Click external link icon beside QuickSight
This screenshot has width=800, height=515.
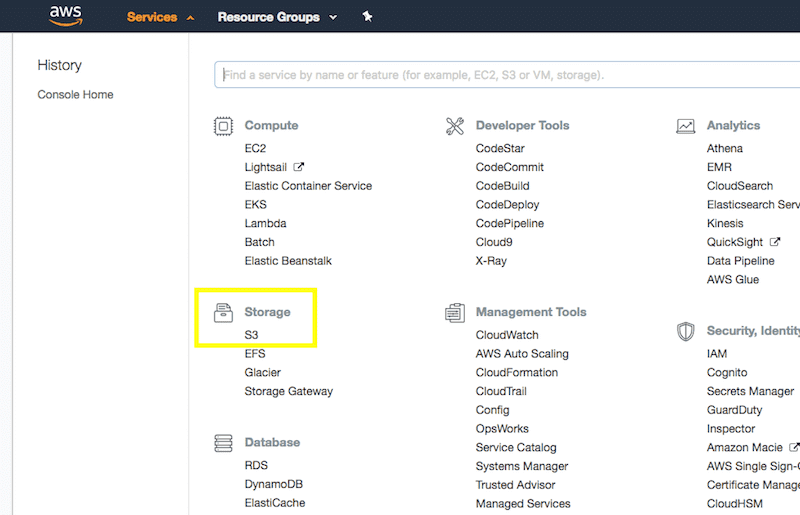pyautogui.click(x=775, y=242)
